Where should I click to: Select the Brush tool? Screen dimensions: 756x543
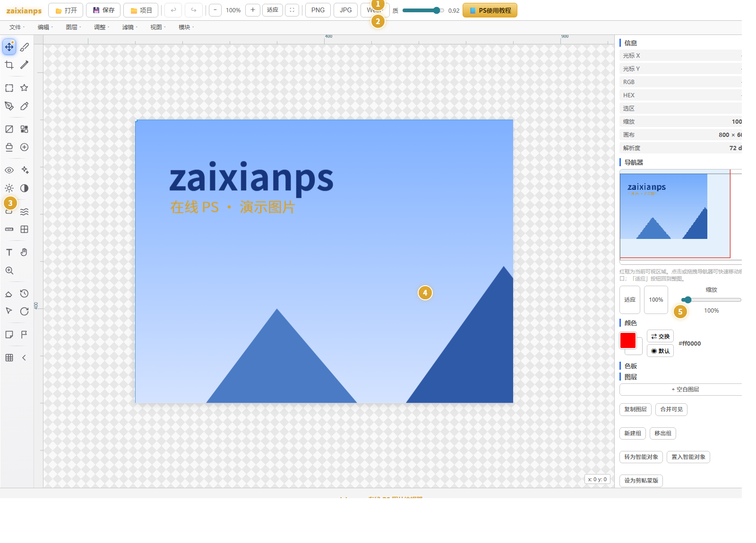tap(25, 47)
